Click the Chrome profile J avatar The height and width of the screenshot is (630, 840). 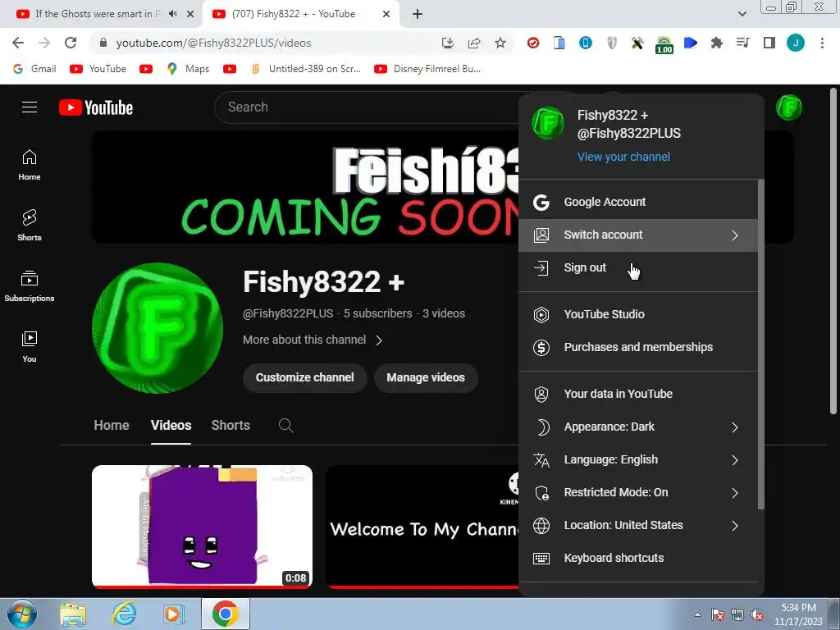coord(796,43)
